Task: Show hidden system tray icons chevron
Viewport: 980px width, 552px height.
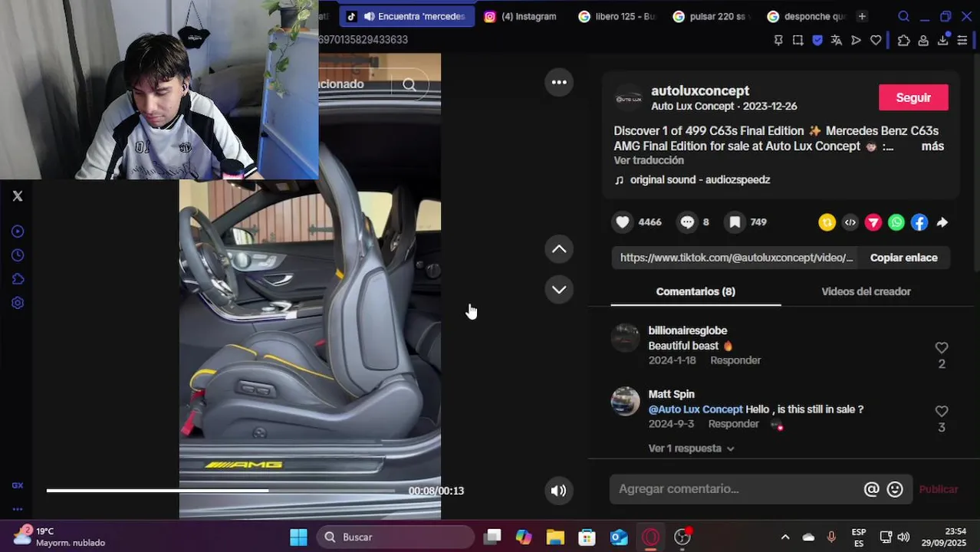Action: [784, 537]
